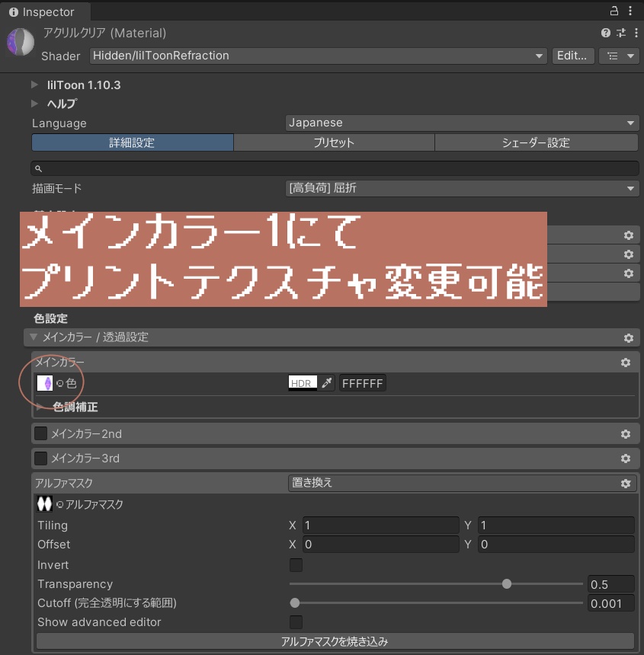Viewport: 644px width, 655px height.
Task: Open gear menu for アルファマスク
Action: (x=626, y=484)
